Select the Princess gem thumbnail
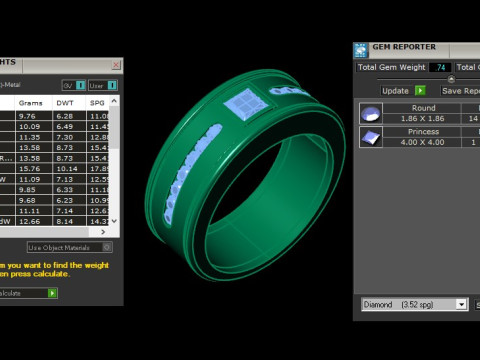This screenshot has height=360, width=480. point(371,137)
